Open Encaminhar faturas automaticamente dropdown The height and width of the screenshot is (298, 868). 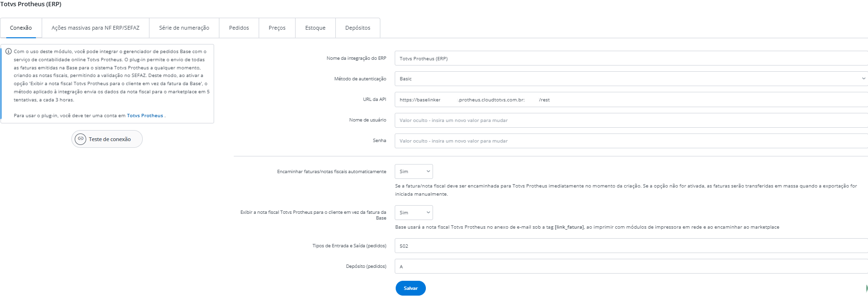click(413, 172)
